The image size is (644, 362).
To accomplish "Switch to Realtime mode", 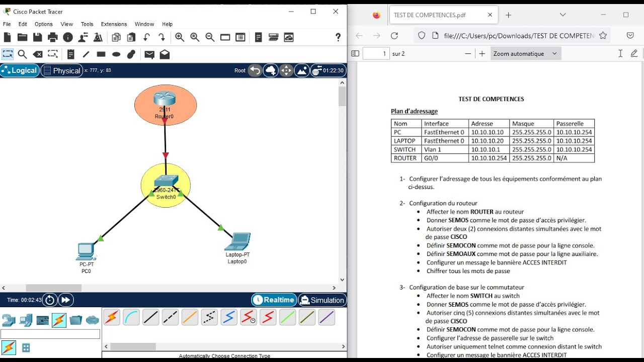I will 274,300.
